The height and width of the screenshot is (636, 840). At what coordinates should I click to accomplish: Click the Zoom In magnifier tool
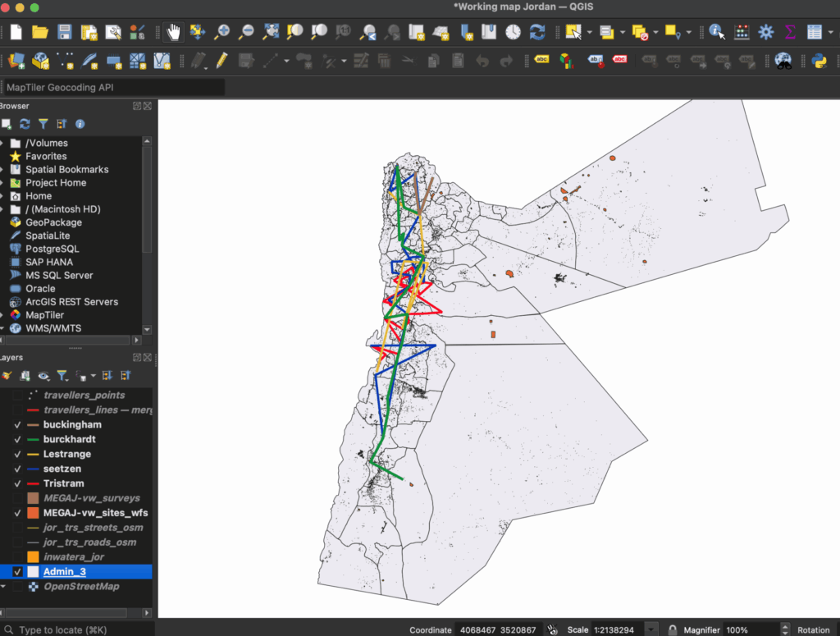click(221, 32)
